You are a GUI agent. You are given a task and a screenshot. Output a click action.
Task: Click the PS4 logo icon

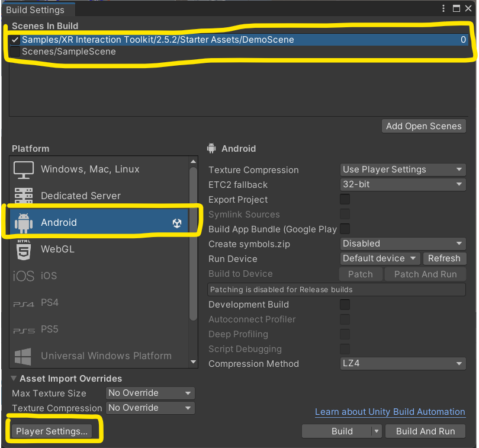click(24, 304)
